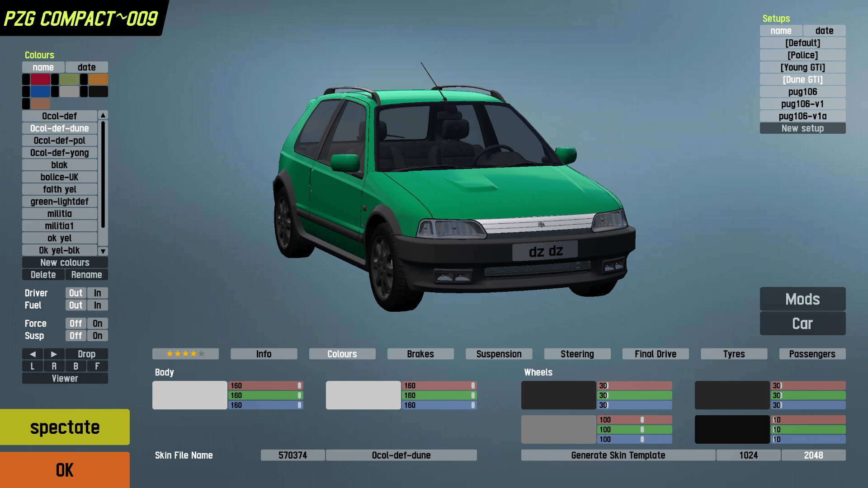Select the blue colour preset swatch
The height and width of the screenshot is (488, 868).
[x=40, y=92]
